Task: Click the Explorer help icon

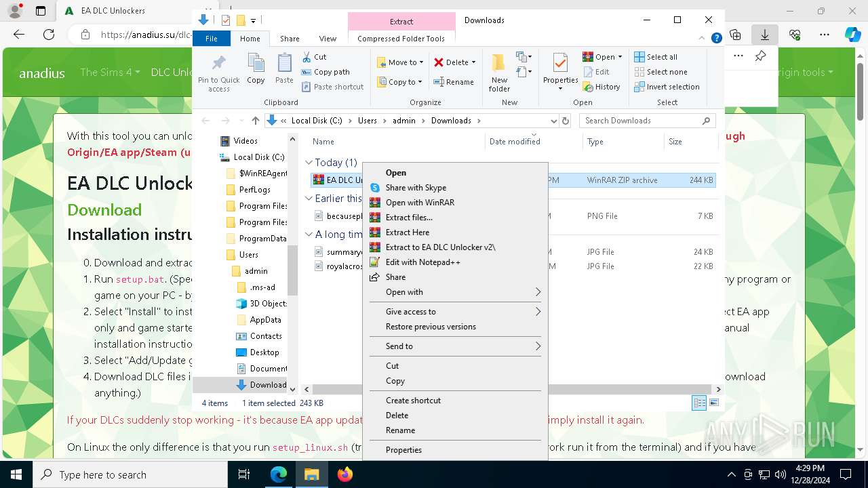Action: coord(716,39)
